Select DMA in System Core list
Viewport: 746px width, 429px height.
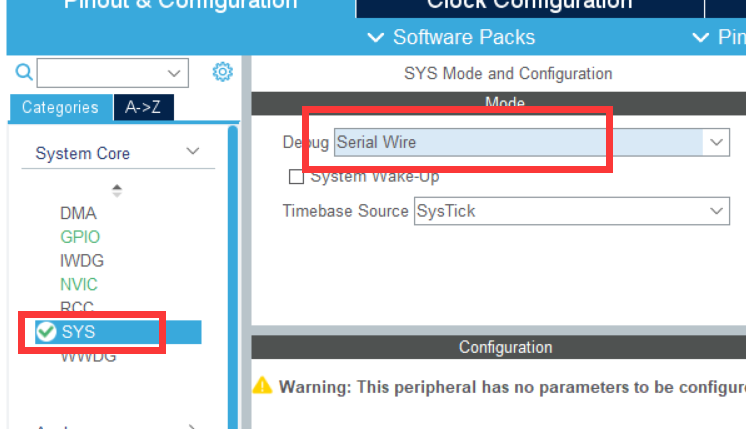(x=79, y=213)
